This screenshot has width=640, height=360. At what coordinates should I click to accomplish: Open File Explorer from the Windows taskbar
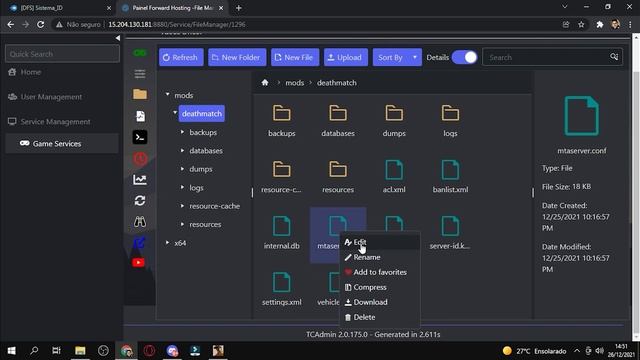pos(80,351)
